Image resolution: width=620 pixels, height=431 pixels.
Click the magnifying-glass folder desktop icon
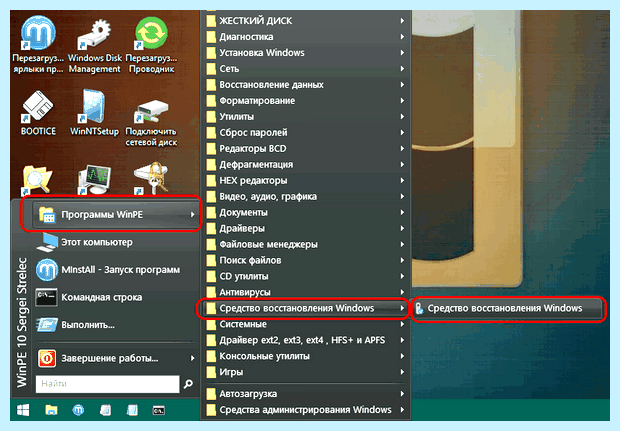[x=37, y=180]
